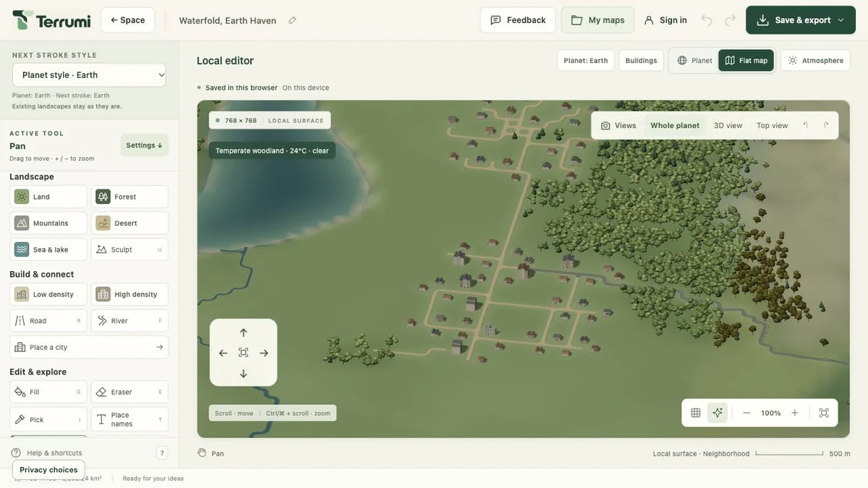Image resolution: width=868 pixels, height=488 pixels.
Task: Select the Forest landscape tool
Action: (x=129, y=197)
